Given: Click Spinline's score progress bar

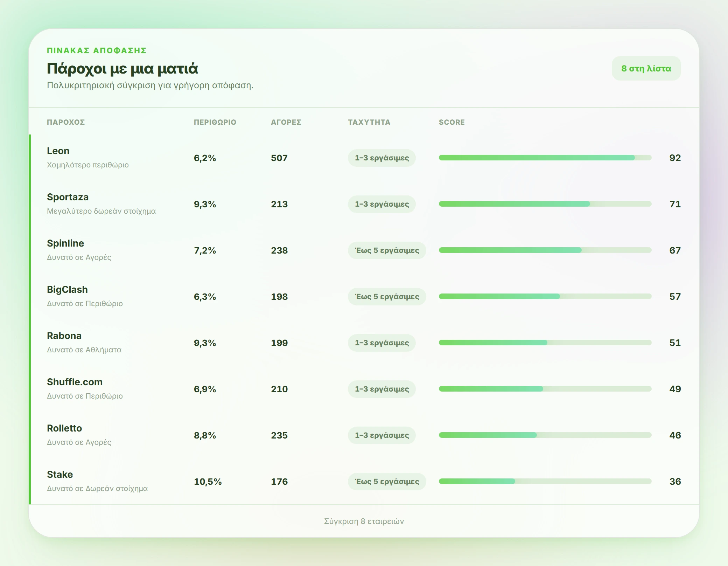Looking at the screenshot, I should tap(545, 250).
